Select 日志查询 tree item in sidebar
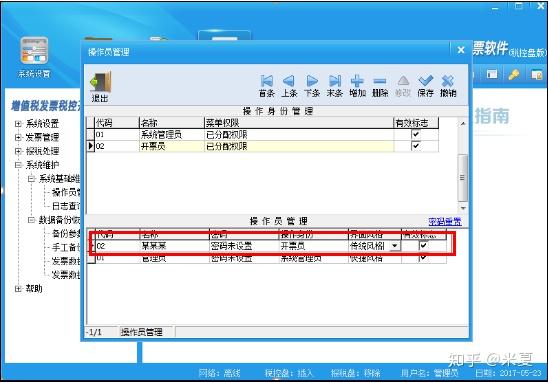Screen dimensions: 548x383 [66, 206]
